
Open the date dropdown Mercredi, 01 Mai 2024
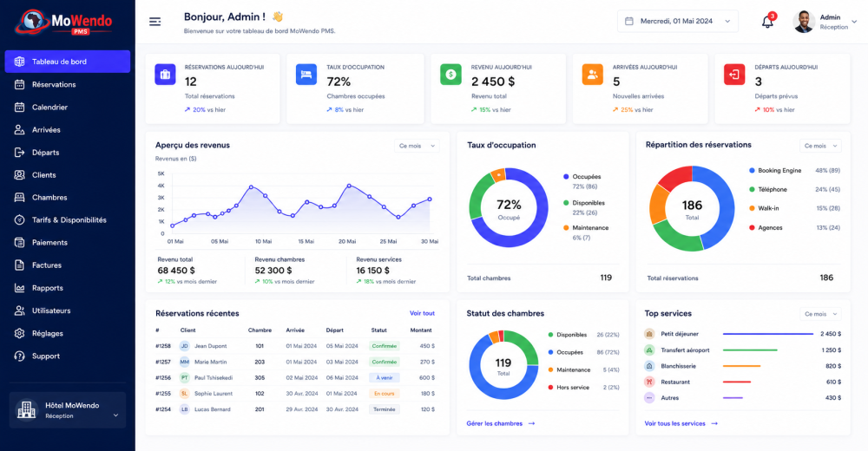(678, 21)
